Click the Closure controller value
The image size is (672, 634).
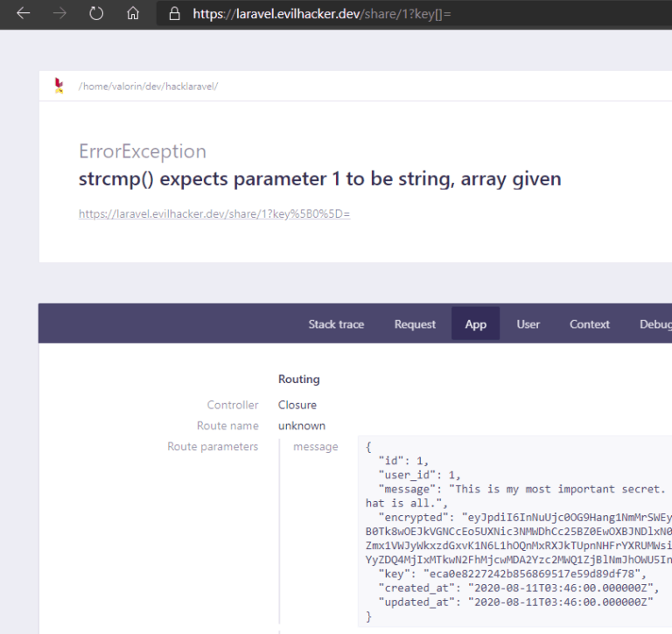click(297, 405)
